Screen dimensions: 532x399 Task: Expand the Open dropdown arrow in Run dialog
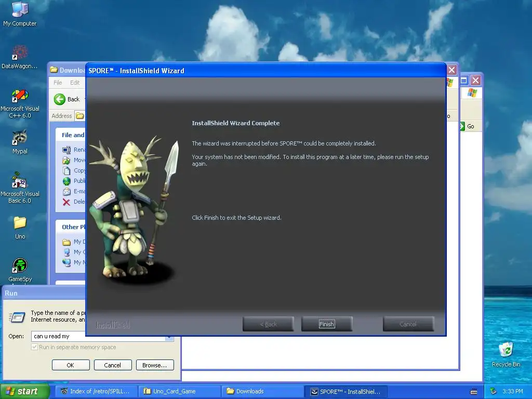(169, 338)
